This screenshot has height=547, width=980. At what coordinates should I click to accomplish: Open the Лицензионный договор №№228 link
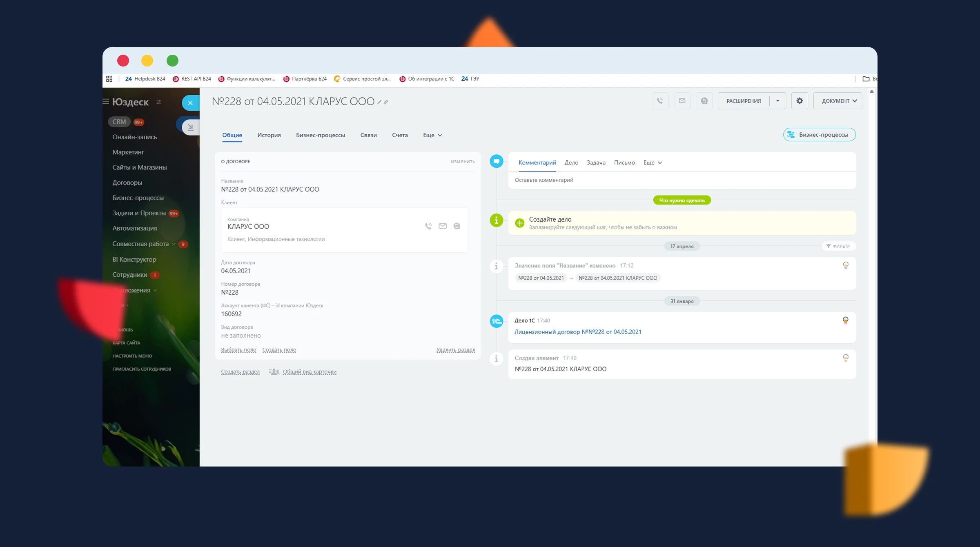tap(577, 332)
